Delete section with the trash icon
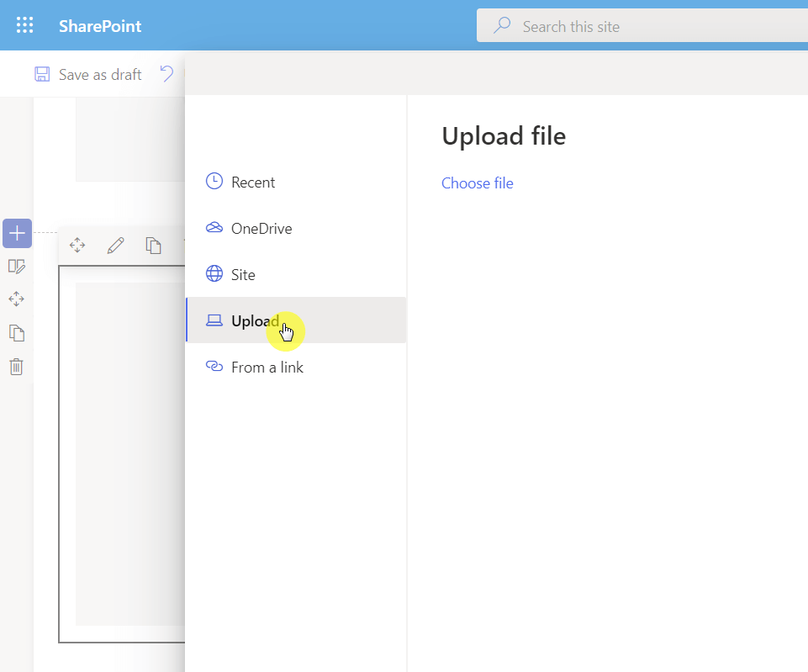Image resolution: width=808 pixels, height=672 pixels. tap(17, 367)
